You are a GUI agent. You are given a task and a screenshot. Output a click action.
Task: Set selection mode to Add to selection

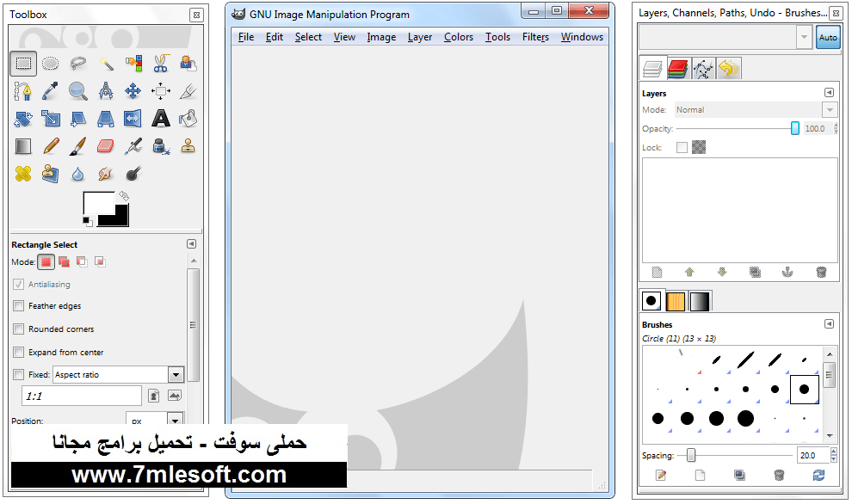(65, 262)
